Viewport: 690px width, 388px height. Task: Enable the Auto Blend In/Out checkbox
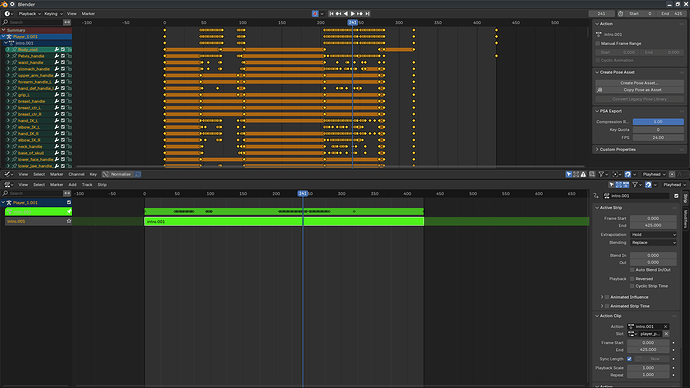[632, 270]
